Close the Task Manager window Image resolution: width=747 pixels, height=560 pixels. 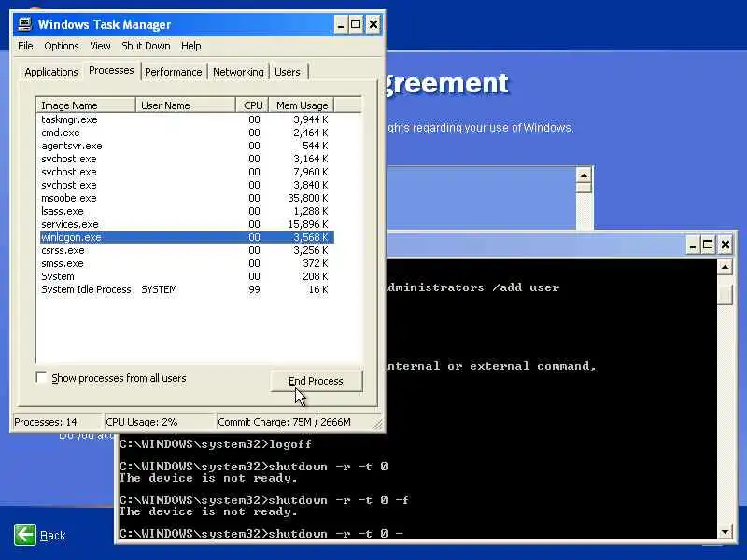click(373, 24)
